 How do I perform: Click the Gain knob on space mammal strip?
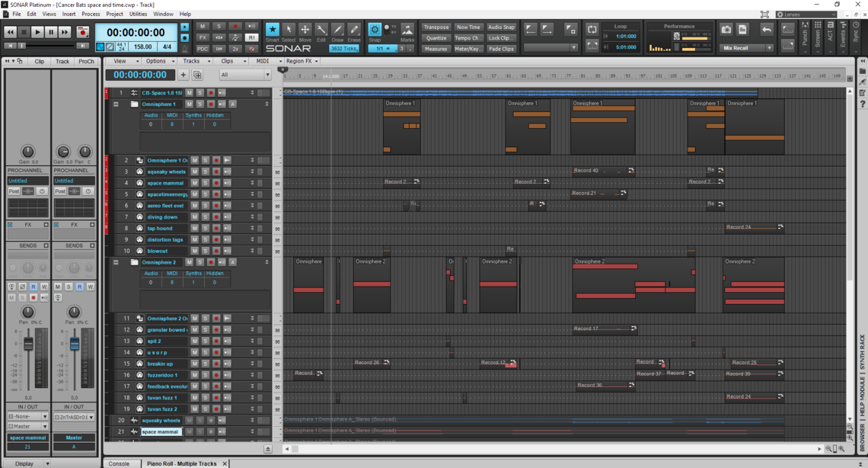pyautogui.click(x=27, y=151)
